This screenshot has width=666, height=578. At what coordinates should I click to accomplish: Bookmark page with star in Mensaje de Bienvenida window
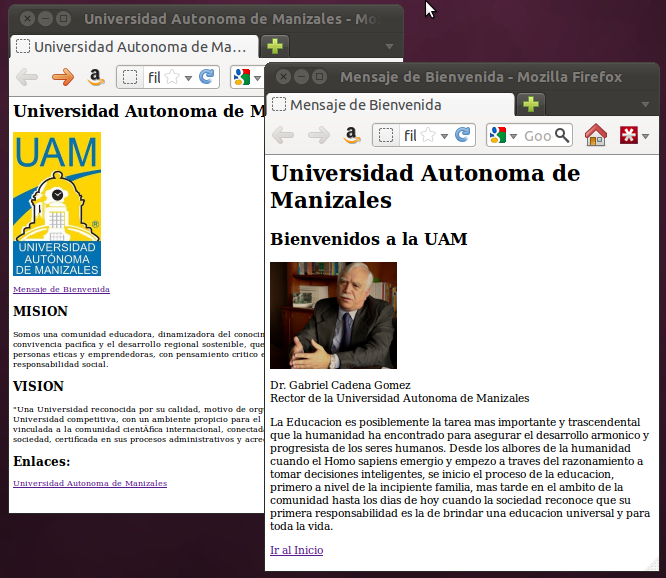(429, 135)
